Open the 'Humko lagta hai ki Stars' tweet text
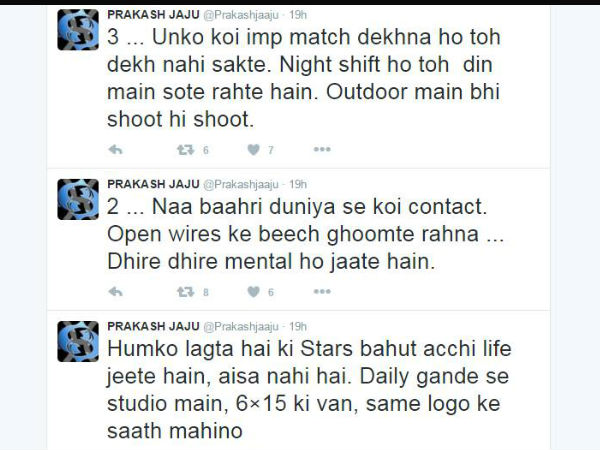The image size is (600, 450). pos(309,390)
